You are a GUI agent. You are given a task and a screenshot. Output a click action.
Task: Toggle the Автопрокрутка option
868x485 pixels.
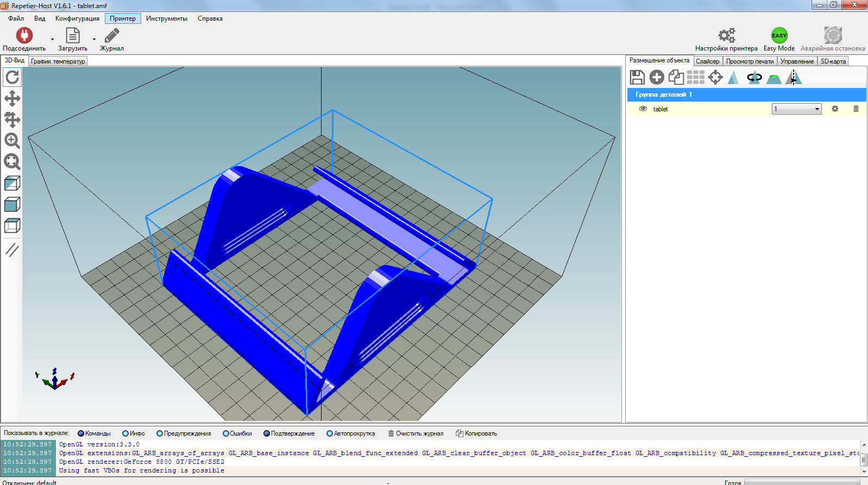click(330, 433)
